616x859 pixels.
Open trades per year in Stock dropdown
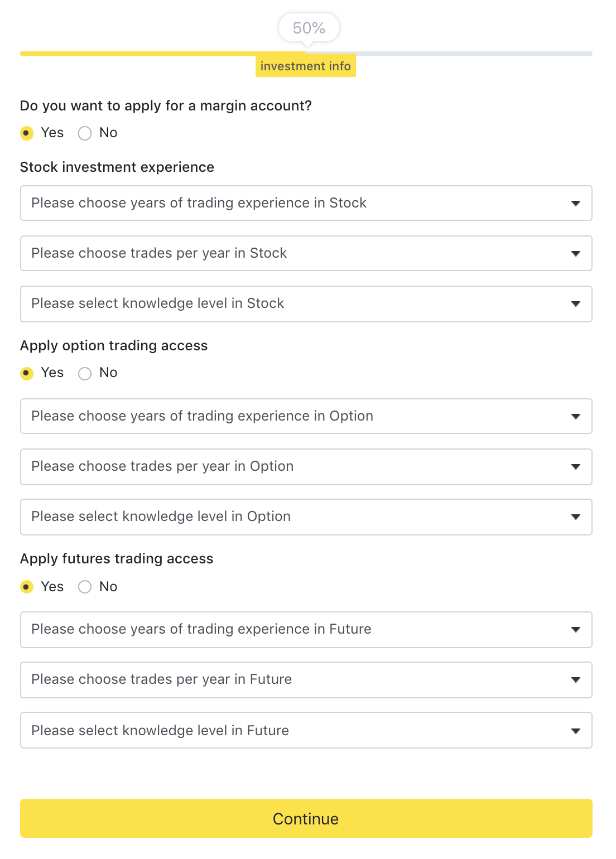(306, 253)
